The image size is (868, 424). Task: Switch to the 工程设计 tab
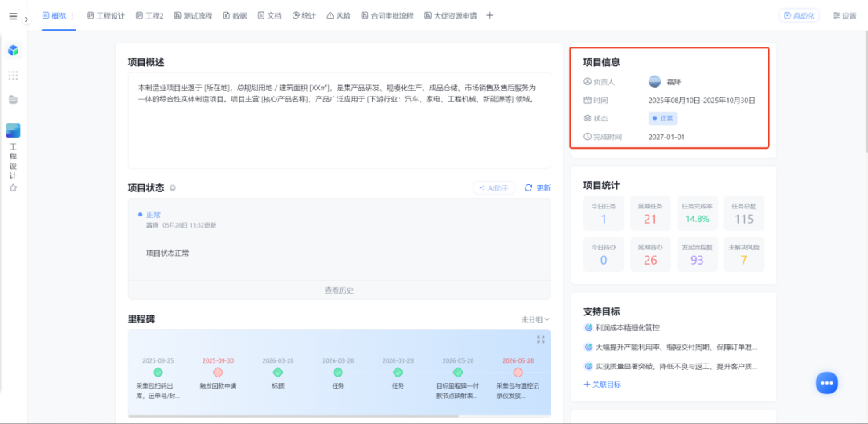[x=106, y=15]
